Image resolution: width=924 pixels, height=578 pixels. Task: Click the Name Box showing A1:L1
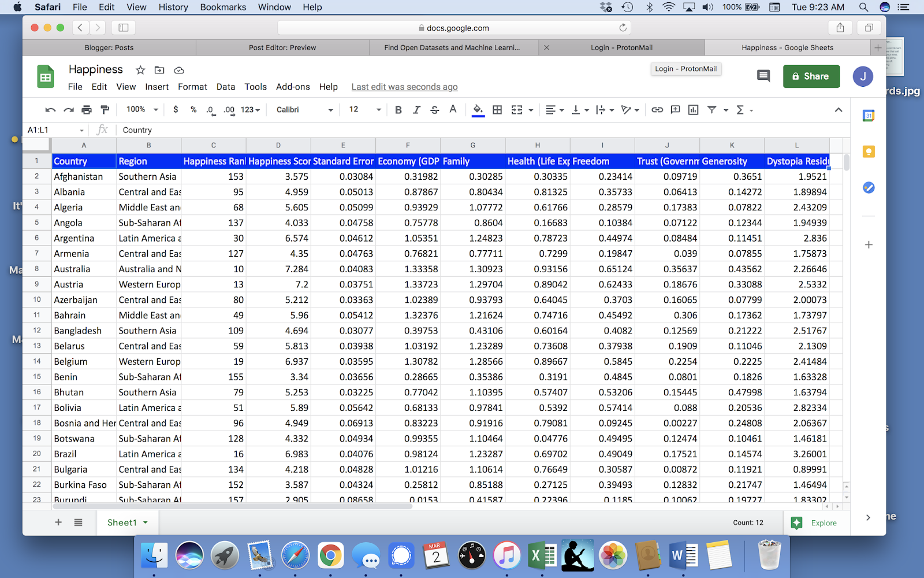click(x=55, y=130)
